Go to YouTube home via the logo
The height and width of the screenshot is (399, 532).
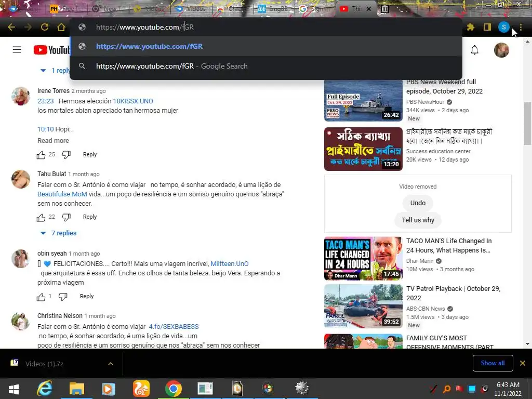(51, 50)
